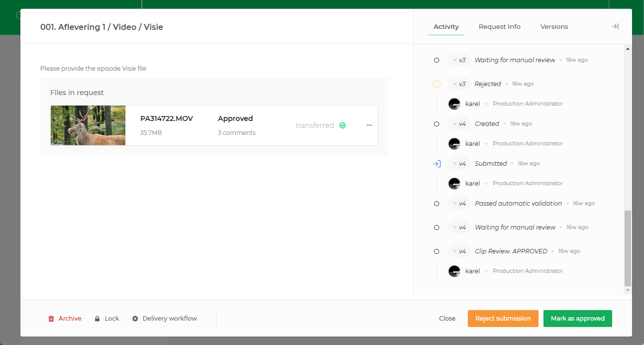Click the v4 badge next to Created
The height and width of the screenshot is (345, 644).
[459, 123]
